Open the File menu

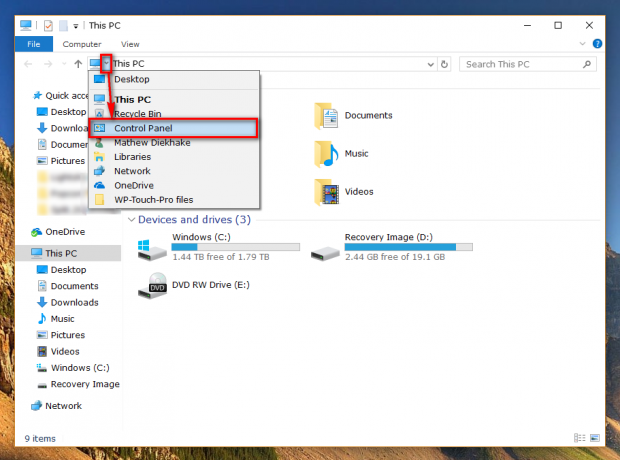pyautogui.click(x=34, y=44)
